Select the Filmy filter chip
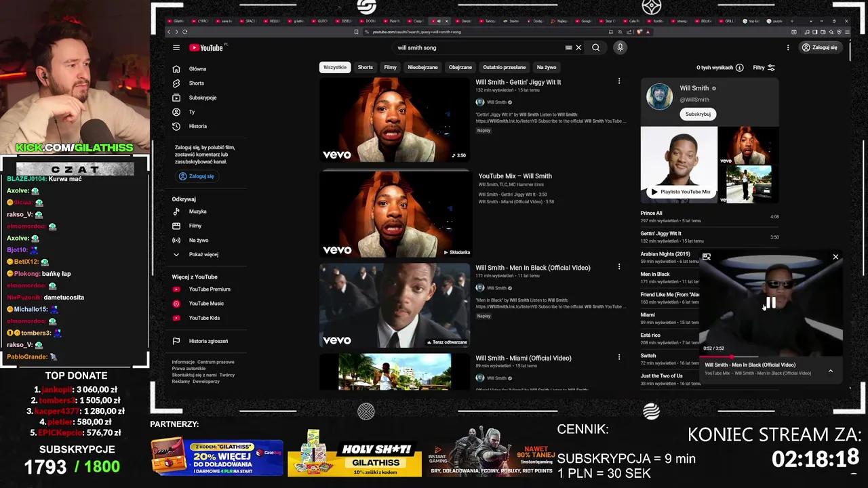 (390, 67)
